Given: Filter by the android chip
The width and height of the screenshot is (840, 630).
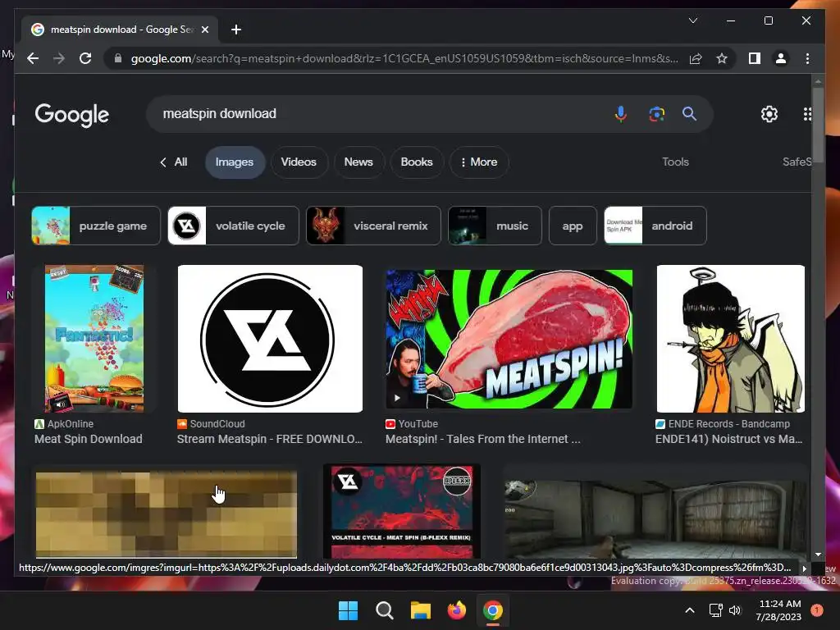Looking at the screenshot, I should tap(655, 226).
